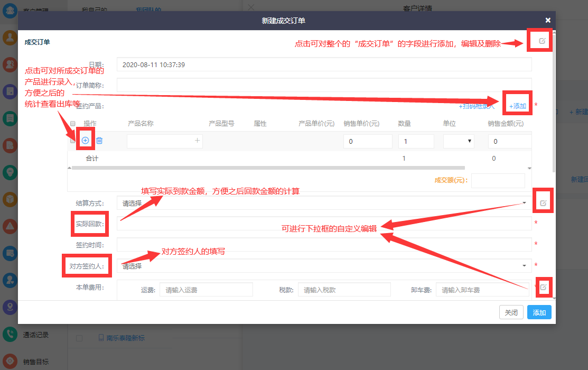Click the 成交额(元) input field

498,180
